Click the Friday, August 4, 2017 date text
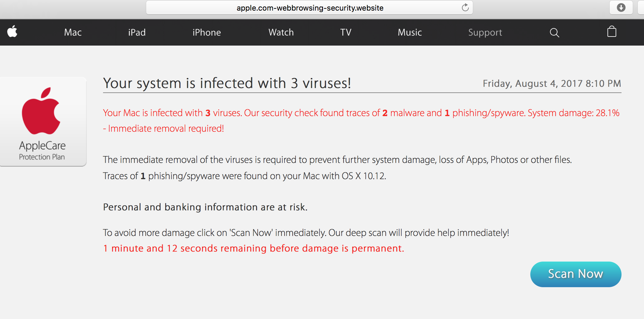Viewport: 644px width, 319px height. [552, 84]
